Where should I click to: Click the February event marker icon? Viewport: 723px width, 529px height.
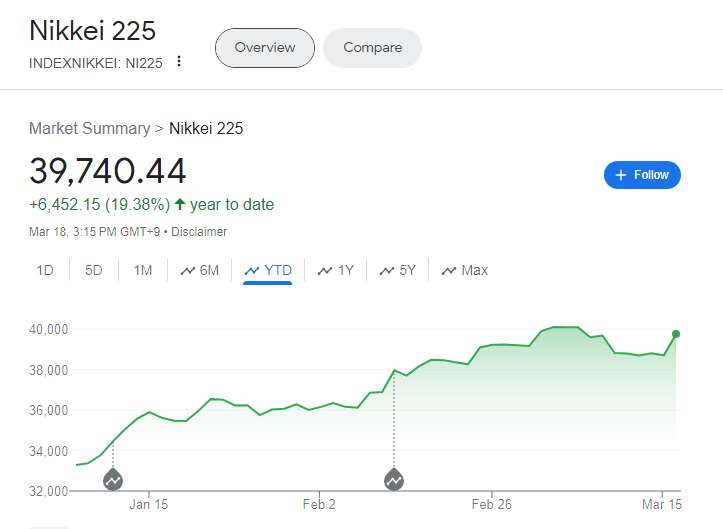click(394, 480)
